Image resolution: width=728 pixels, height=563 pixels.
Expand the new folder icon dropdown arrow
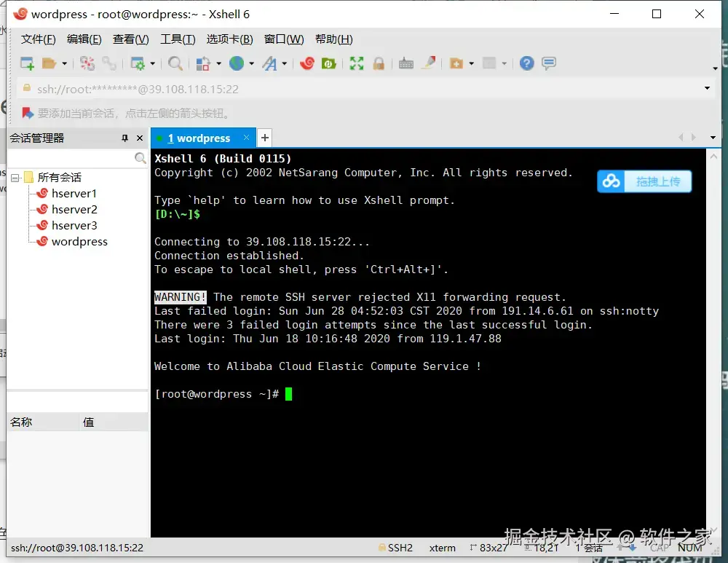click(471, 63)
